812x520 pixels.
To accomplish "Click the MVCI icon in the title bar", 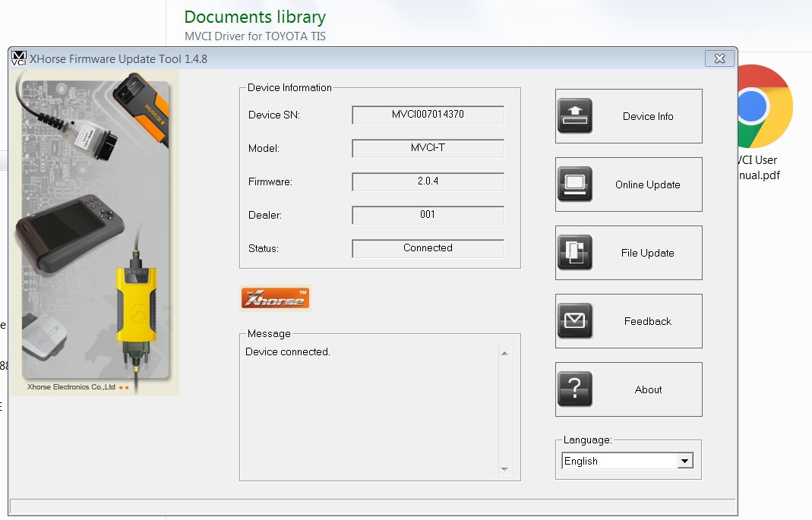I will coord(19,58).
